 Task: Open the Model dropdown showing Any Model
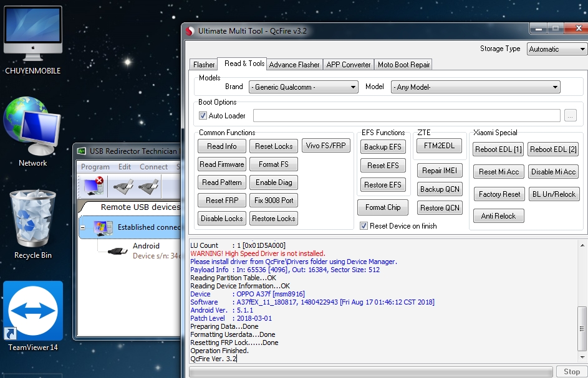coord(476,87)
